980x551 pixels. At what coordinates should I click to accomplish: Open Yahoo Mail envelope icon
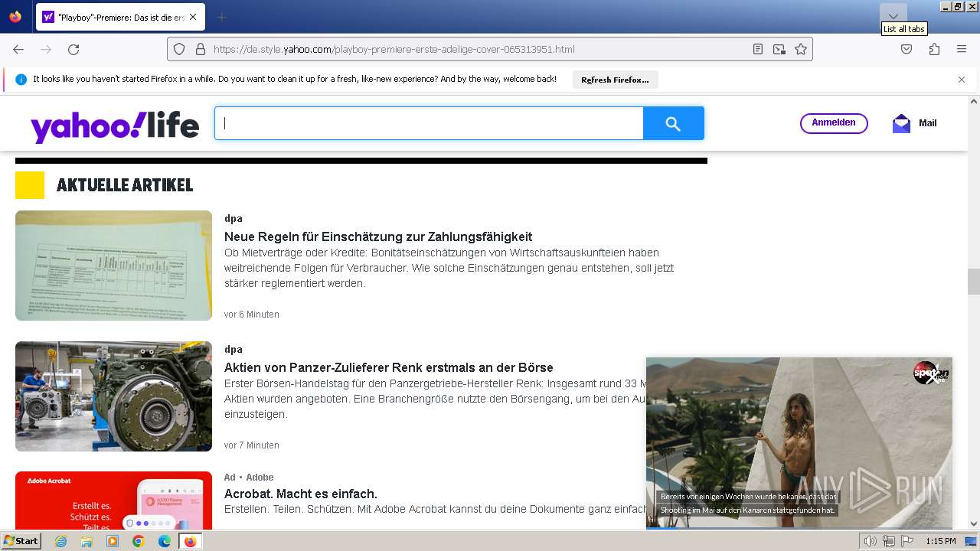tap(902, 123)
